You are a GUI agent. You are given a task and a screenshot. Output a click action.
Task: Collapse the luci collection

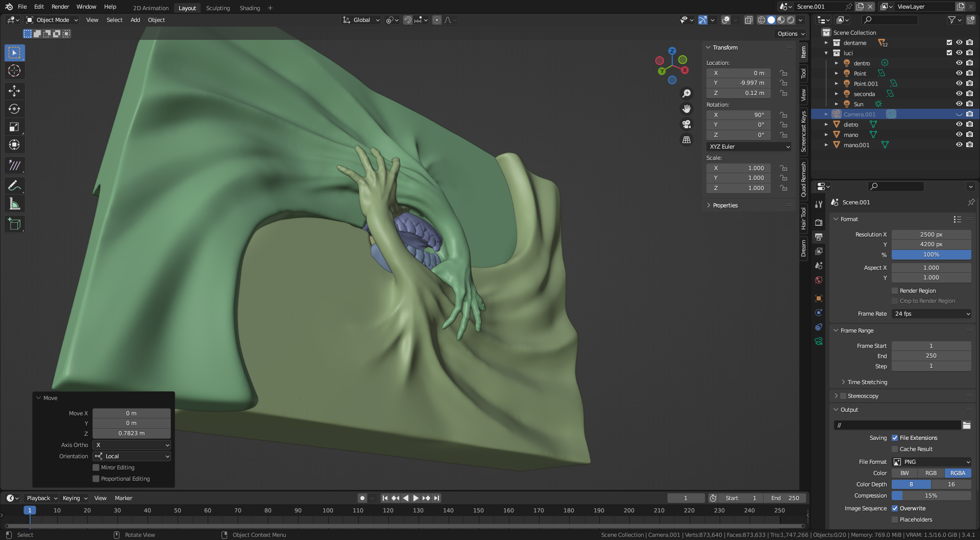[x=826, y=53]
